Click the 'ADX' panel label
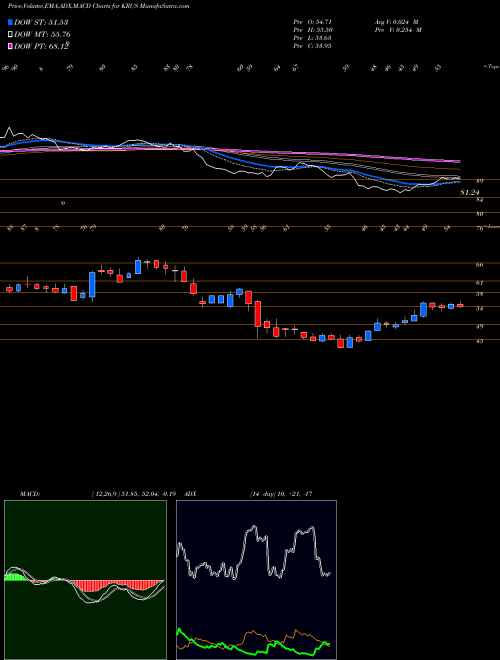500x660 pixels. (x=188, y=494)
